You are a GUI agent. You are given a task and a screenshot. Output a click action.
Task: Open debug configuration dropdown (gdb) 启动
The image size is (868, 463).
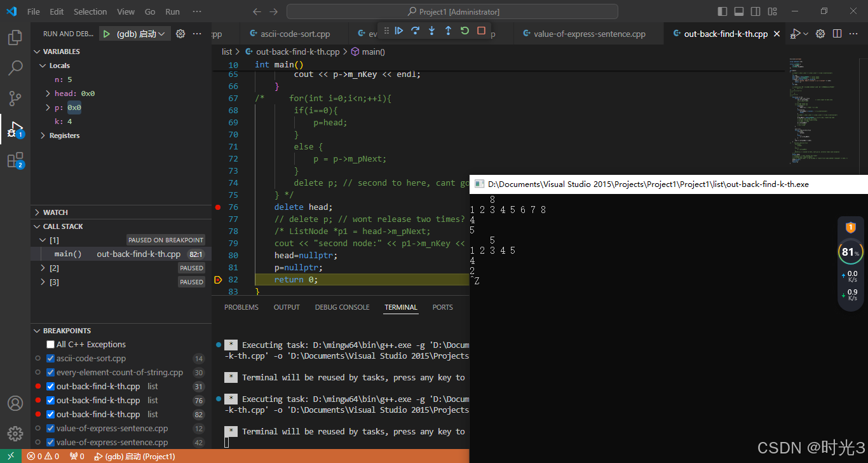click(141, 34)
